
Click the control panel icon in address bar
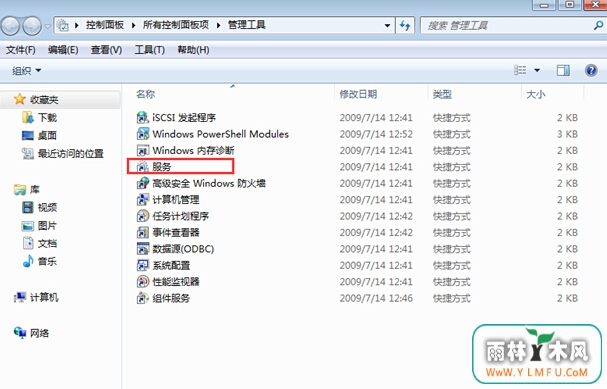(63, 26)
